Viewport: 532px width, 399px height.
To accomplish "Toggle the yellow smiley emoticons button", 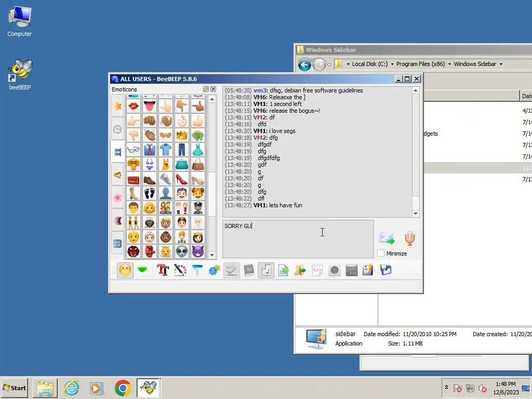I will pyautogui.click(x=125, y=270).
